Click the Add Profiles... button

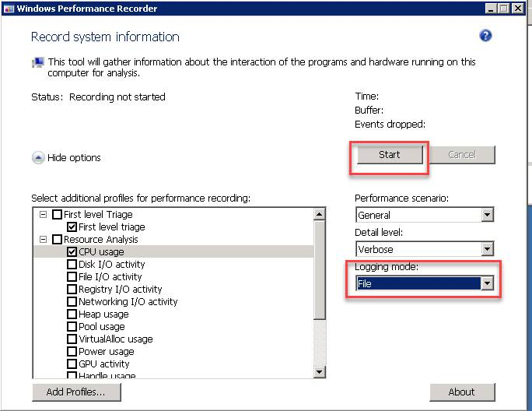coord(76,392)
